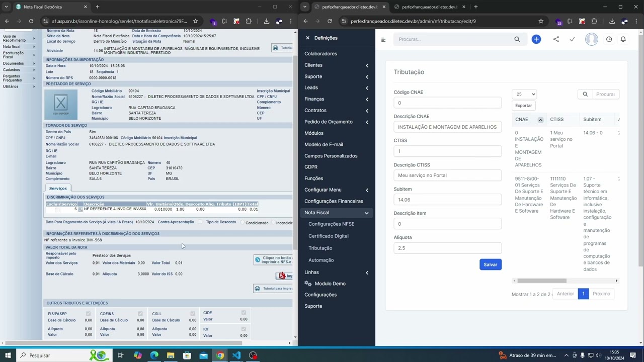Expand the Pedido de Orçamento menu
This screenshot has height=362, width=644.
click(x=337, y=122)
